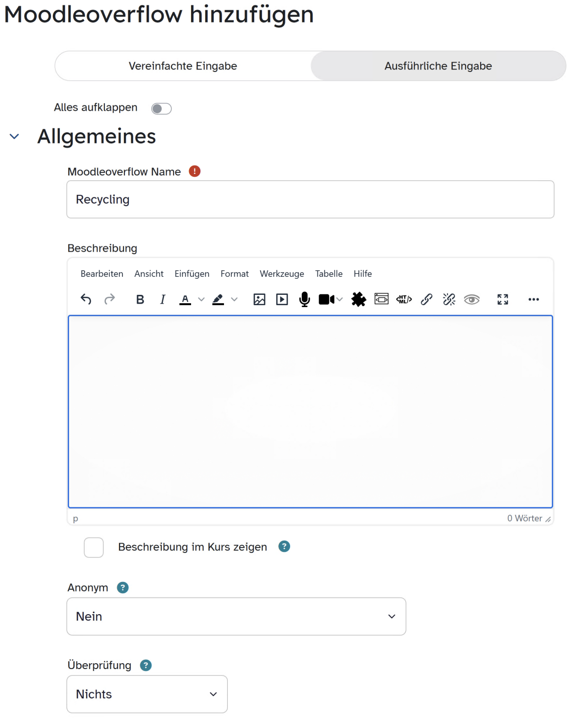Open the Überprüfung dropdown
588x720 pixels.
click(147, 694)
